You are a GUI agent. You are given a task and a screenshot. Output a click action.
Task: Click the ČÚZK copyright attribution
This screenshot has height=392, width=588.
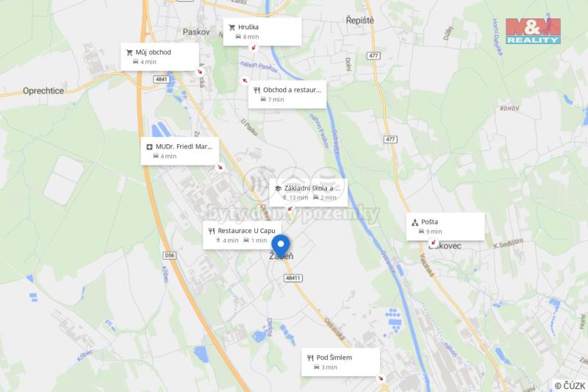pos(570,385)
